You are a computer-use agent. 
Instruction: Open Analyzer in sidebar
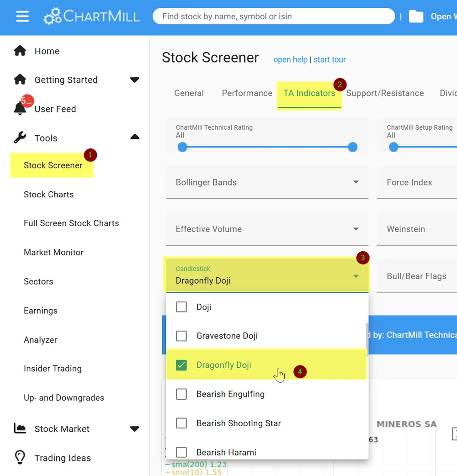click(x=40, y=340)
